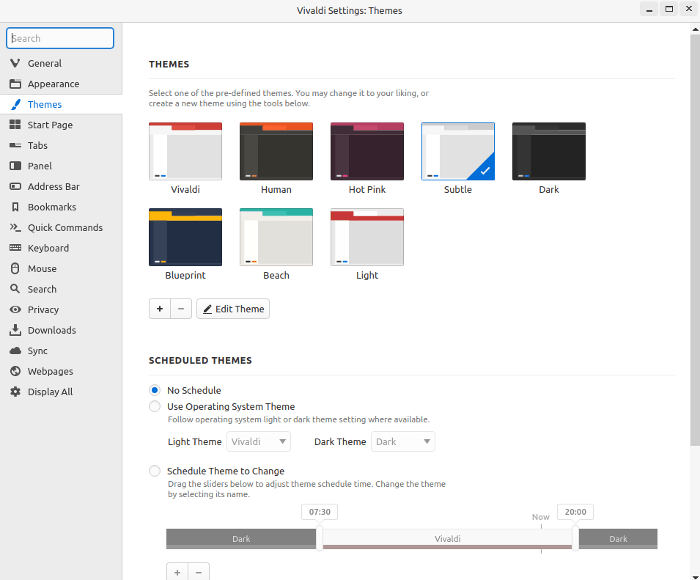Click scrollbar down arrow at bottom
The height and width of the screenshot is (580, 700).
tap(695, 576)
